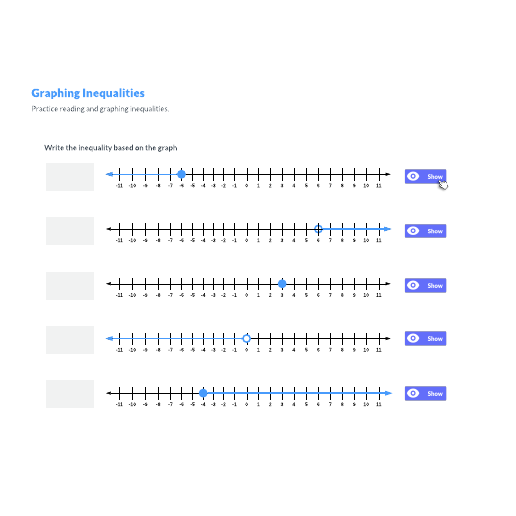Click the blue left arrow on fourth number line
The width and height of the screenshot is (516, 516).
109,338
